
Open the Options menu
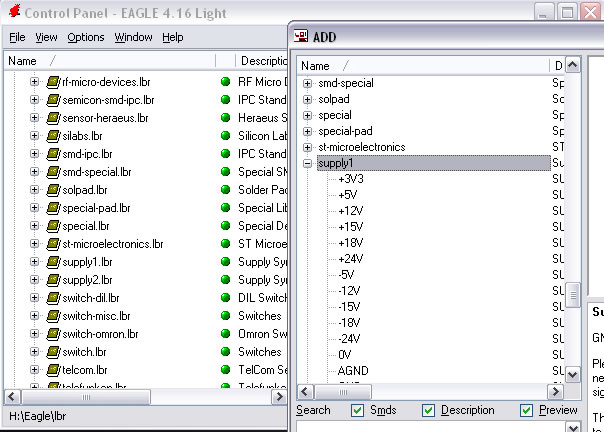click(86, 37)
